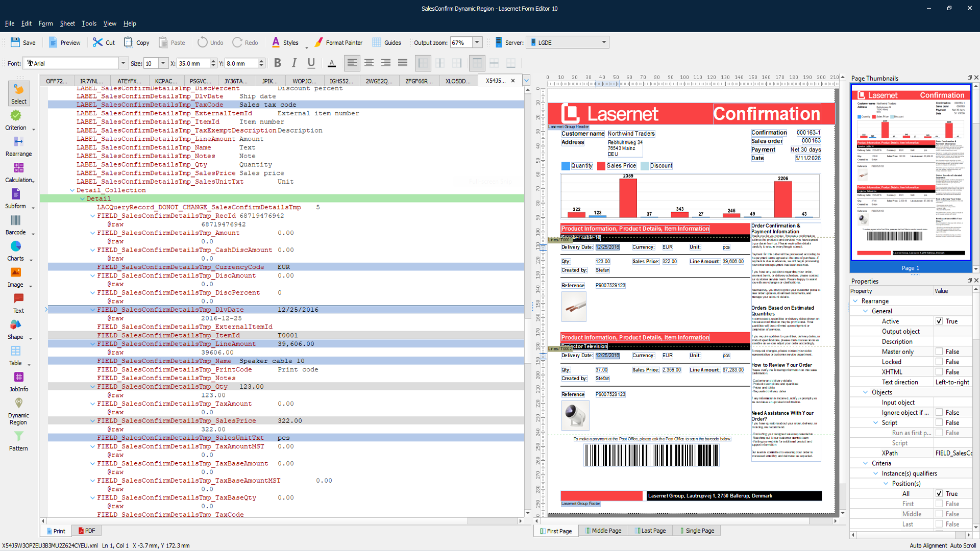Open the Form menu
This screenshot has width=980, height=551.
tap(45, 23)
